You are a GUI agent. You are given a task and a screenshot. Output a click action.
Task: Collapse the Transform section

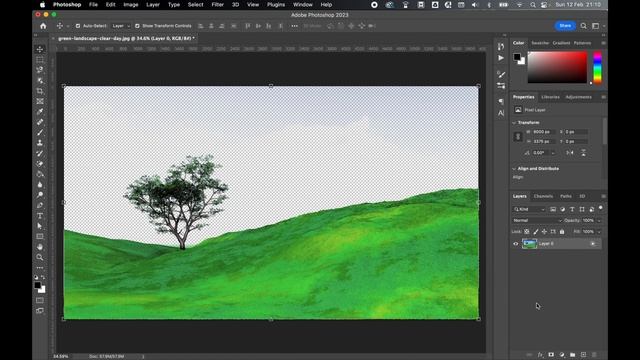[x=514, y=122]
